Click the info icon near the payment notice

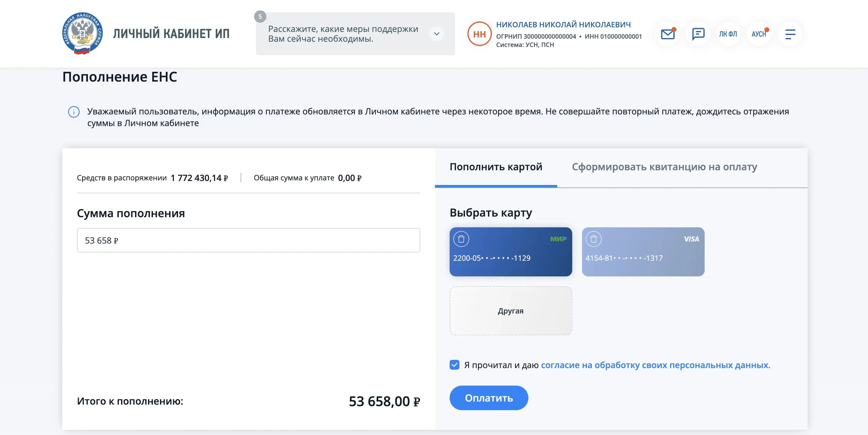(x=74, y=112)
